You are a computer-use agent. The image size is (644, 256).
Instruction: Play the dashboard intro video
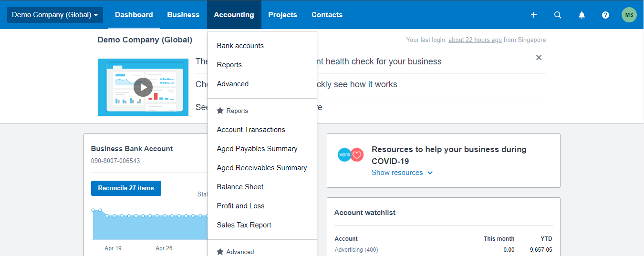[x=143, y=87]
